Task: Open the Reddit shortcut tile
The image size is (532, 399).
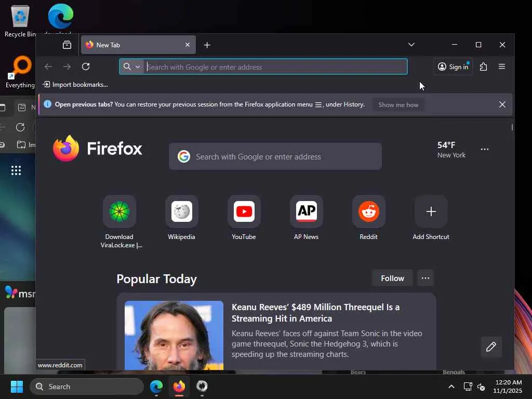Action: click(x=368, y=218)
